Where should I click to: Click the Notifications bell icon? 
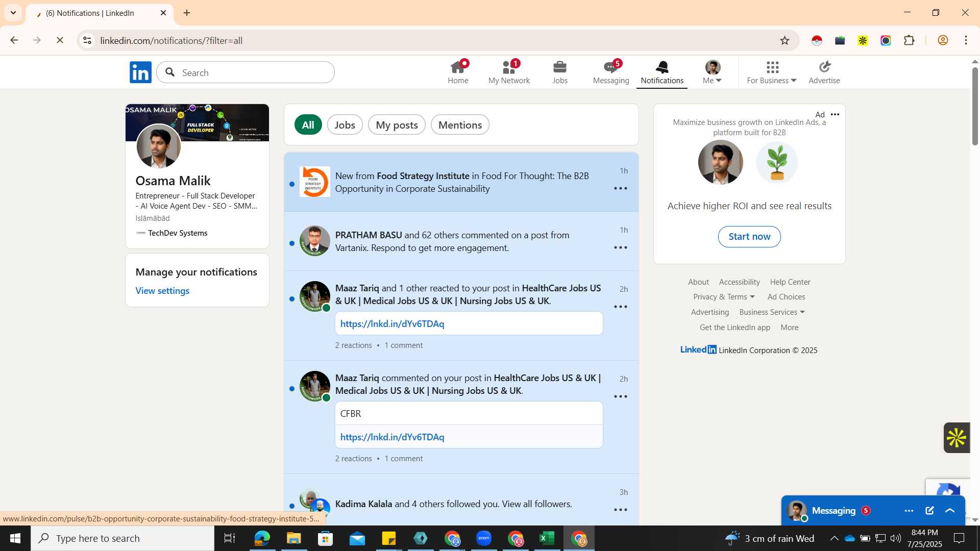[x=662, y=72]
